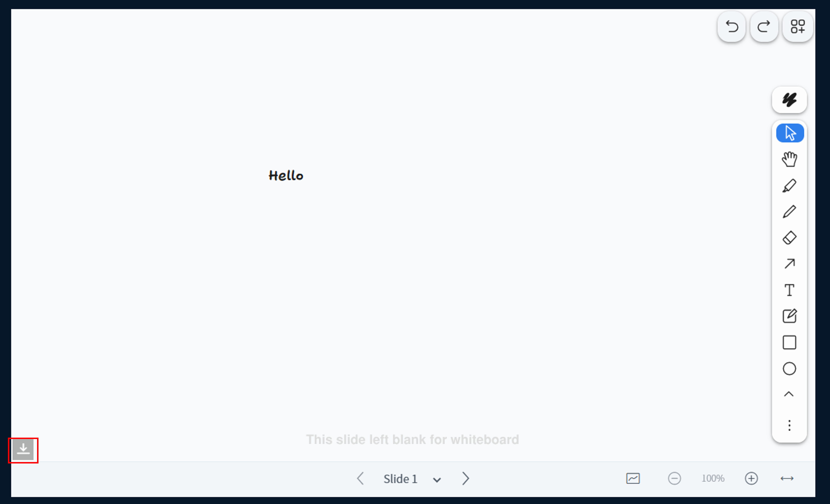Click the zoom in plus button

[x=751, y=478]
